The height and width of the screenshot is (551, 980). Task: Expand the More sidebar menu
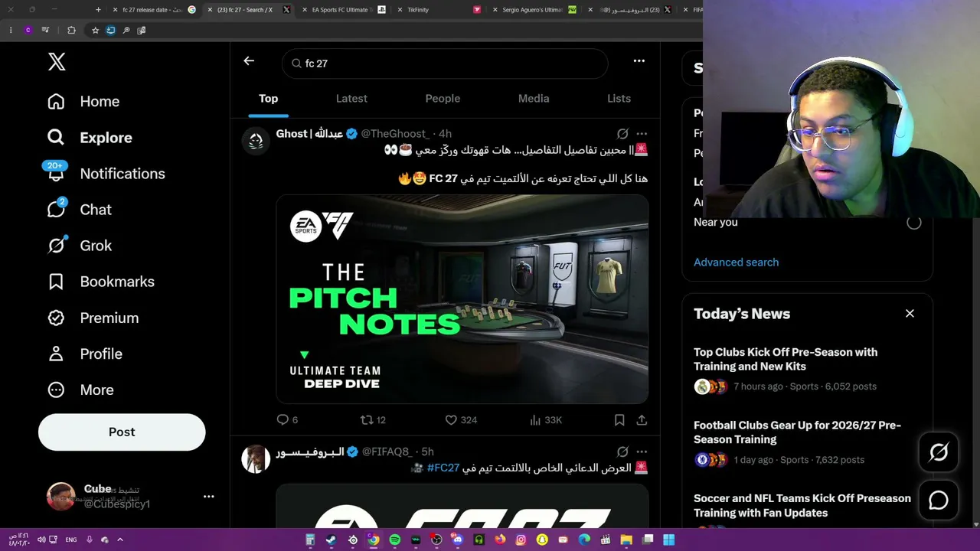point(80,390)
